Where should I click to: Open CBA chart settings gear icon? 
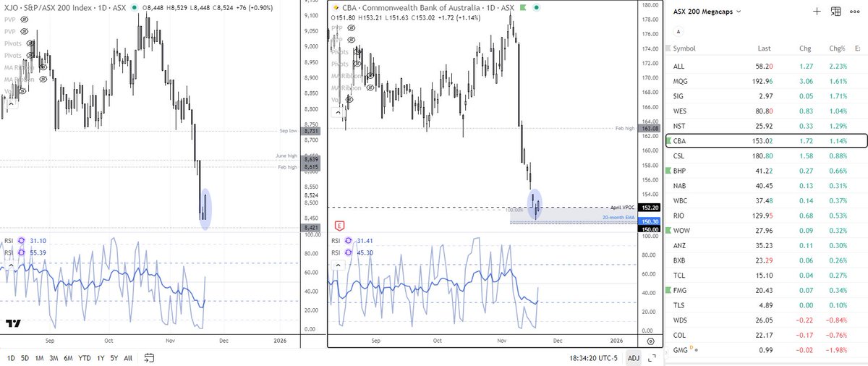tap(650, 340)
